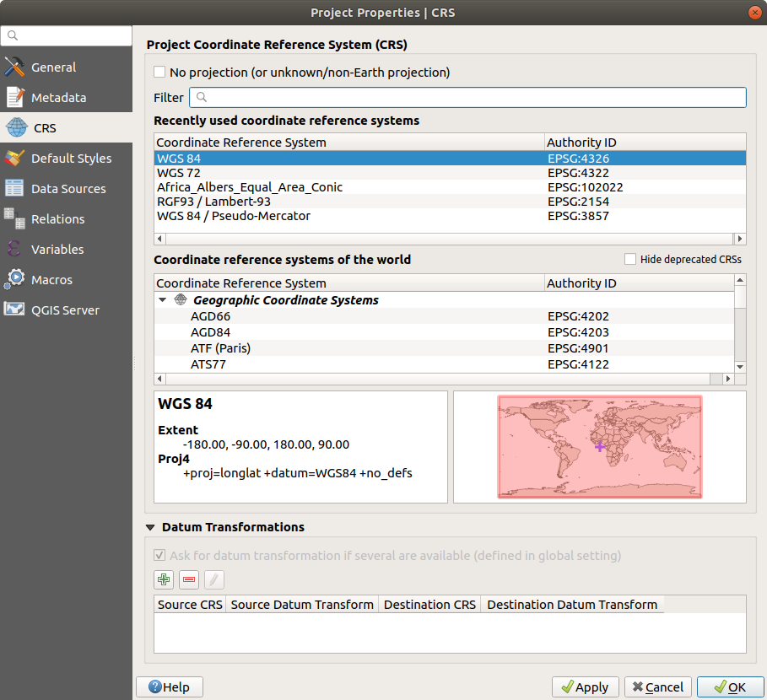Select the Metadata notepad icon
This screenshot has height=700, width=767.
point(14,98)
